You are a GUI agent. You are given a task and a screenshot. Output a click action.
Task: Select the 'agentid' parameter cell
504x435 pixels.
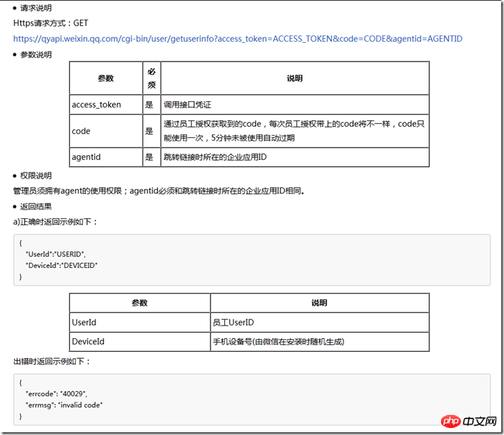tap(106, 157)
